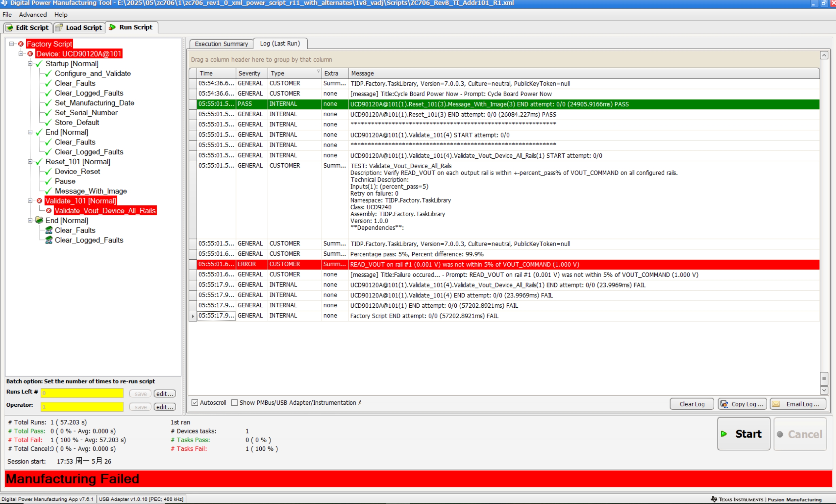Click the checkmark icon for Configure_and_Validate
Screen dimensions: 836x504
coord(49,73)
